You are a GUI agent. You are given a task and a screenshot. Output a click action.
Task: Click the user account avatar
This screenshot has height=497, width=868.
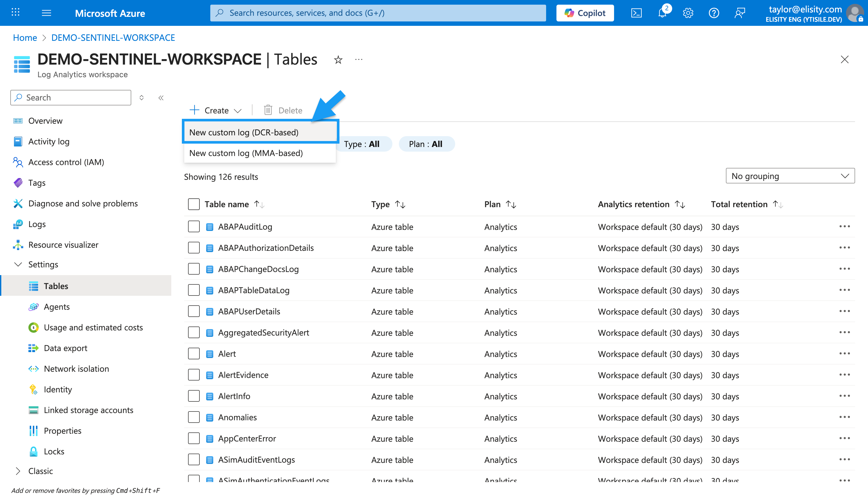coord(855,13)
